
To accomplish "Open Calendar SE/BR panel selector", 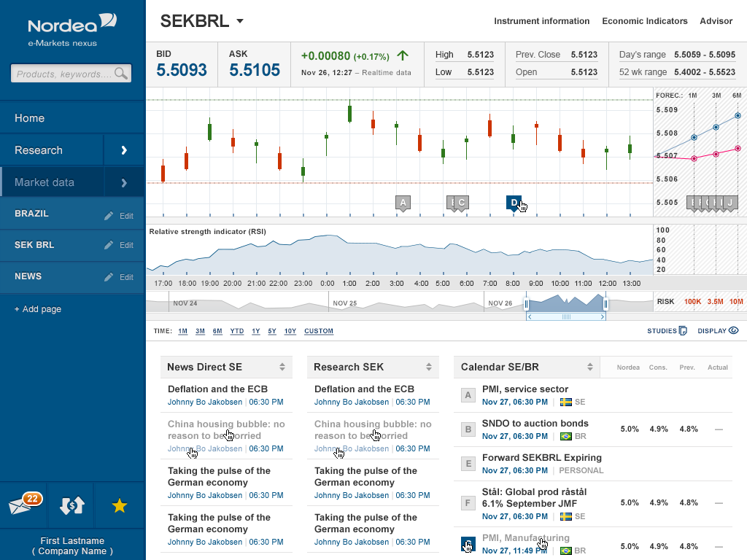I will coord(589,367).
